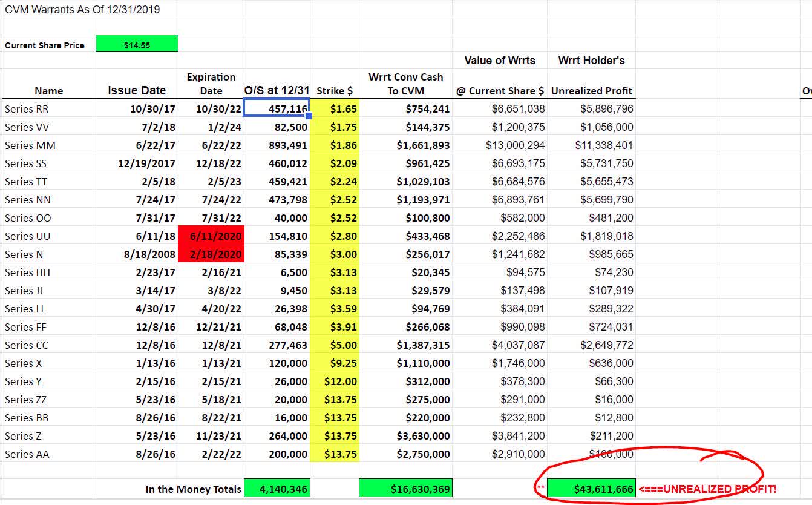This screenshot has width=812, height=505.
Task: Click the green total cell $16,630,369
Action: pyautogui.click(x=405, y=488)
